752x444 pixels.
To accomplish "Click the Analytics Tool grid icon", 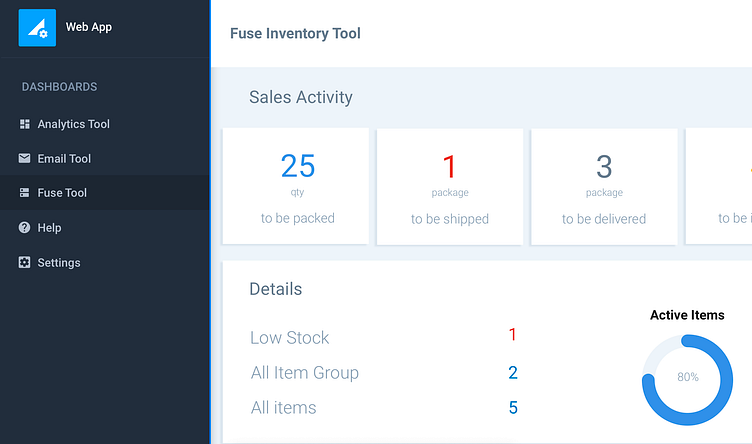I will point(25,124).
